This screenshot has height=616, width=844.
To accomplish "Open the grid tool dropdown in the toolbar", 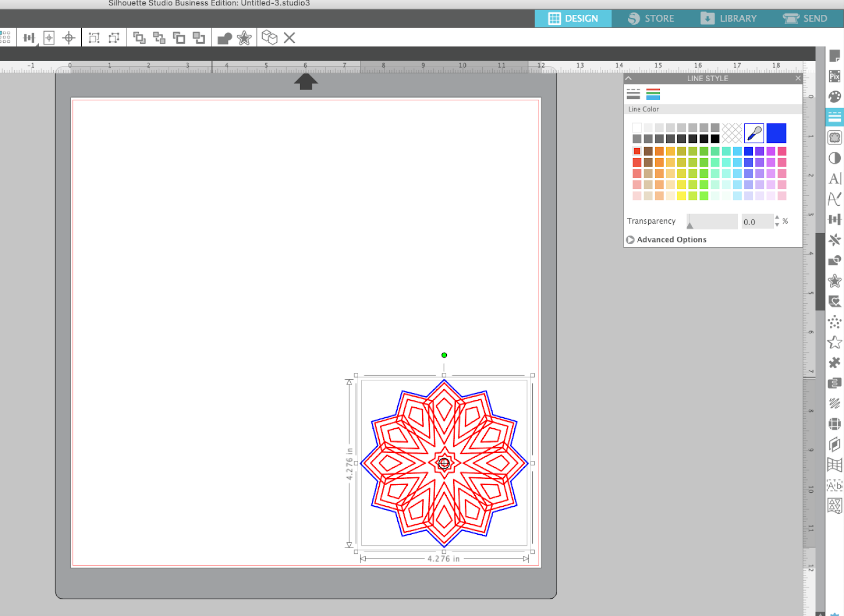I will pyautogui.click(x=6, y=37).
